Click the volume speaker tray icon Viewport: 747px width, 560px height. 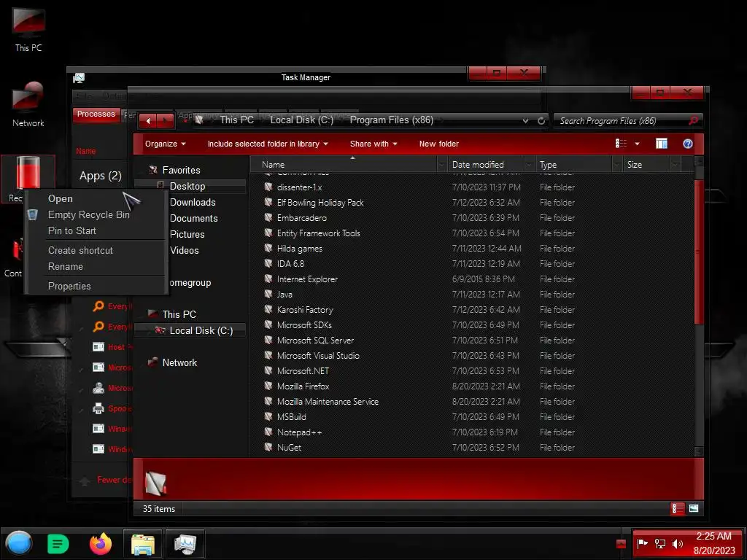point(678,543)
